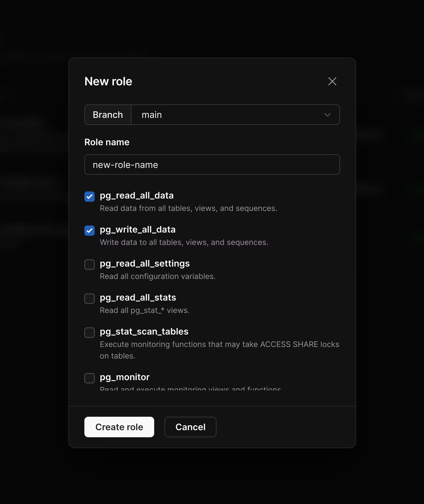Click the Create role button
Screen dimensions: 424x504
119,427
